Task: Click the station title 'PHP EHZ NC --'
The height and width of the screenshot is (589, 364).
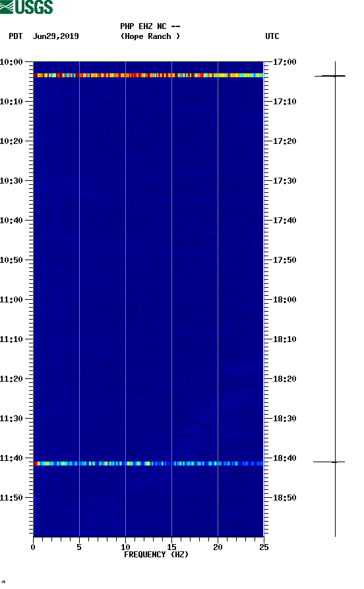Action: pos(150,26)
